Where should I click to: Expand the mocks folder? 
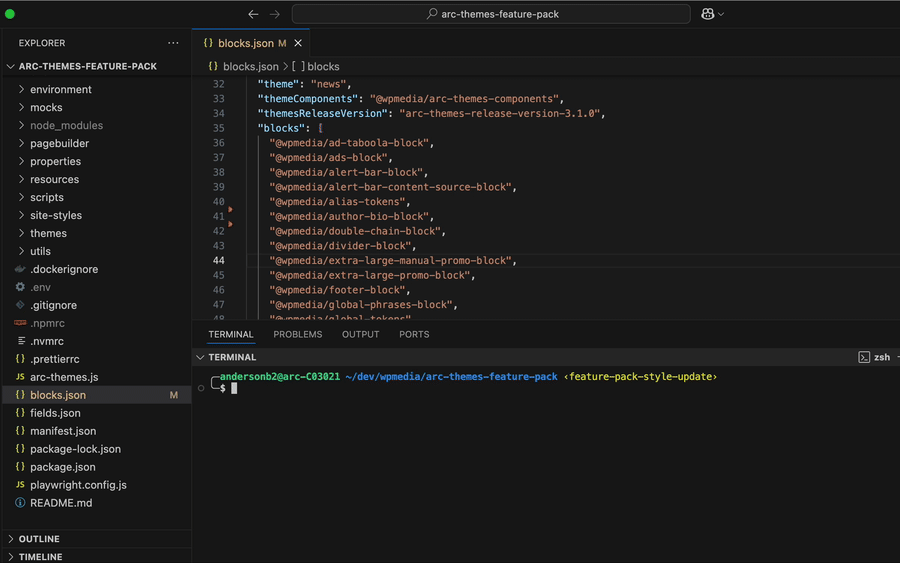pyautogui.click(x=21, y=107)
